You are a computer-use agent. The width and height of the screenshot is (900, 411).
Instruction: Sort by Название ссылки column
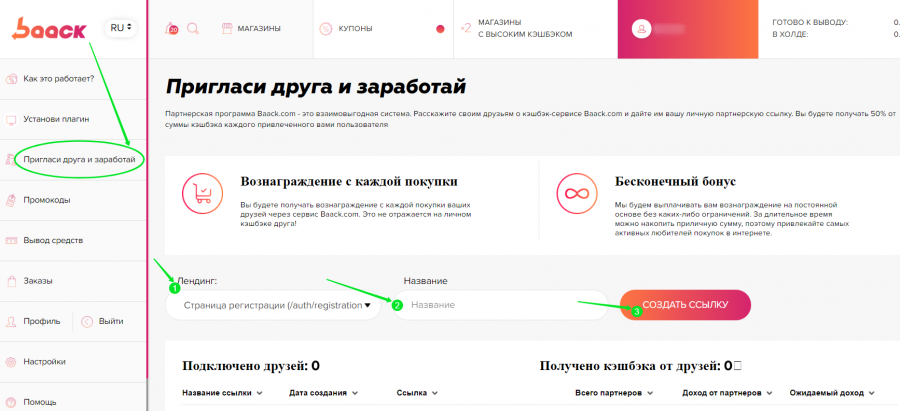point(222,393)
